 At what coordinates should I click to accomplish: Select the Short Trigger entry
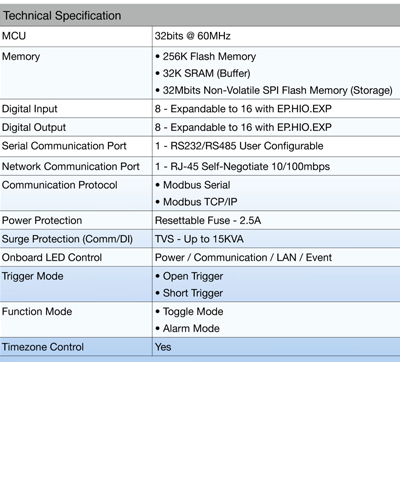point(193,293)
